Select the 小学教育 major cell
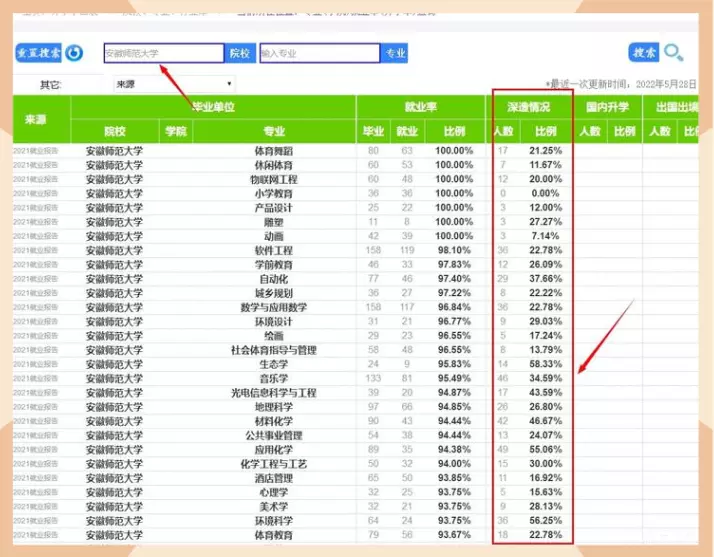Viewport: 714px width, 557px height. 274,194
